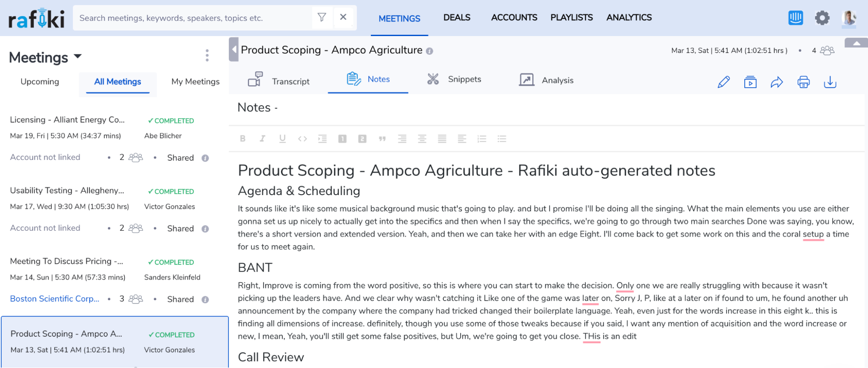This screenshot has height=368, width=868.
Task: Click the add-to-playlist video icon
Action: (x=750, y=82)
